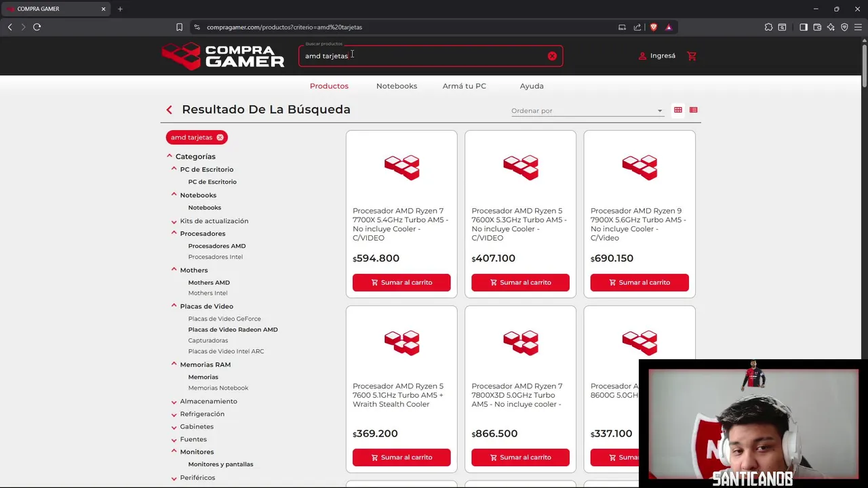Image resolution: width=868 pixels, height=488 pixels.
Task: View site information icon in address bar
Action: pos(197,27)
